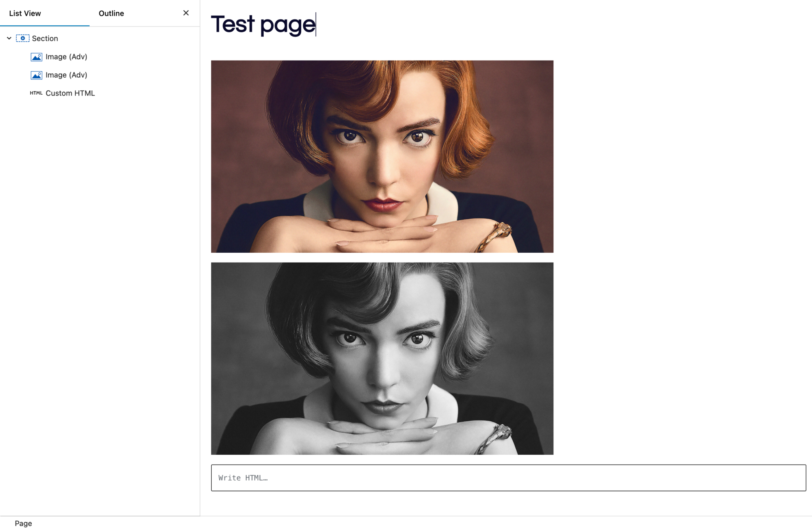Click the X icon to close List View
This screenshot has width=812, height=530.
(x=186, y=13)
